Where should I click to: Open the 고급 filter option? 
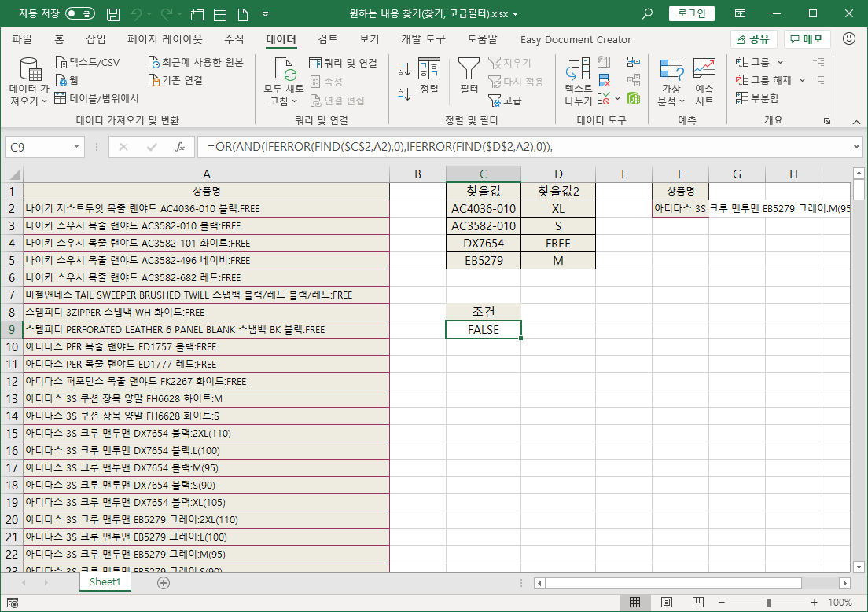[505, 101]
